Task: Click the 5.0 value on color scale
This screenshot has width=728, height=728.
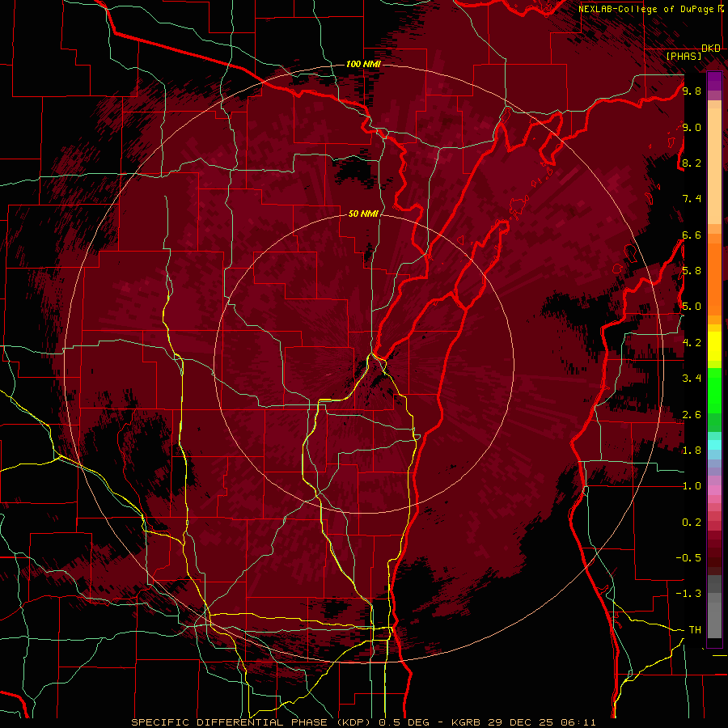Action: pyautogui.click(x=692, y=307)
